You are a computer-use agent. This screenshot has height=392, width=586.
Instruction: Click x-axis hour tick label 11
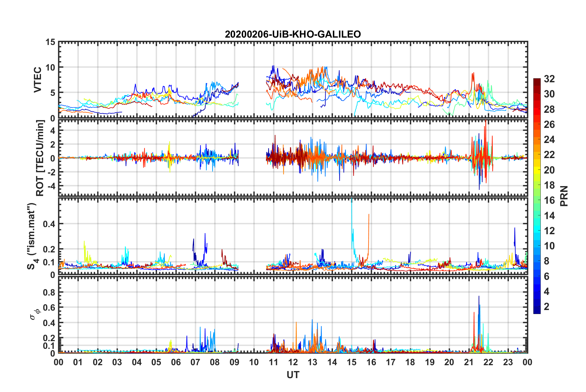[x=273, y=362]
